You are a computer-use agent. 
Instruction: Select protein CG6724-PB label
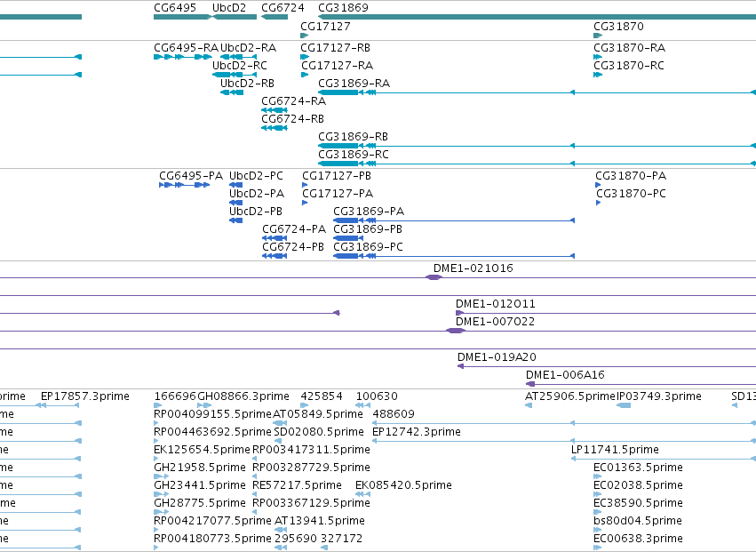pos(293,247)
